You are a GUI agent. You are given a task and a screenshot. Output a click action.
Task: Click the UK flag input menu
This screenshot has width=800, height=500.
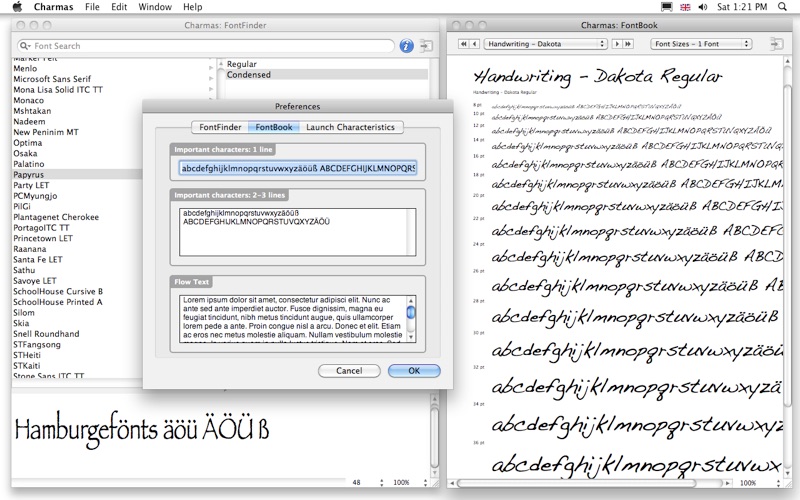click(x=685, y=7)
